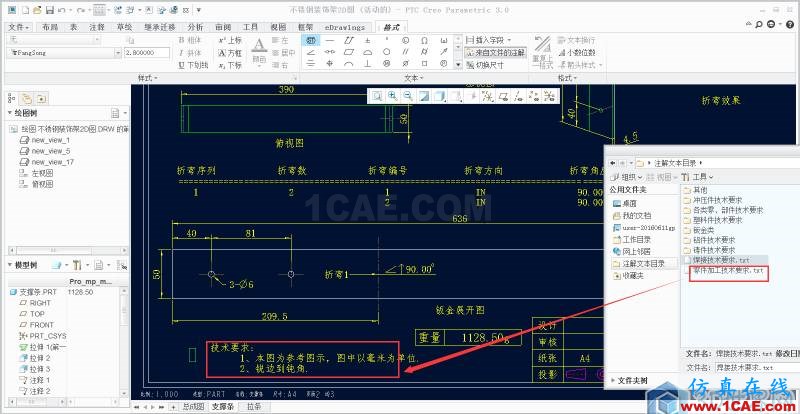Switch to the 注释 ribbon tab

[97, 27]
